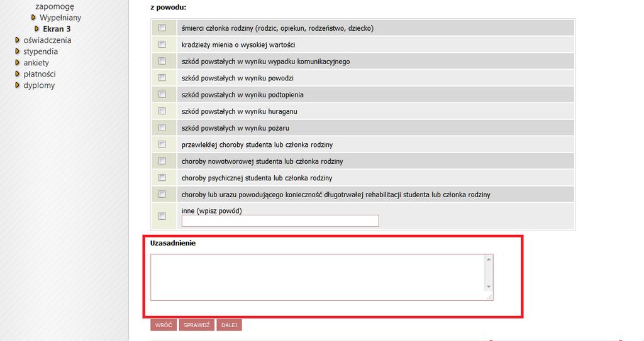Click the arrow bullet beside 'Ekran 3'
This screenshot has height=341, width=644.
pyautogui.click(x=36, y=29)
